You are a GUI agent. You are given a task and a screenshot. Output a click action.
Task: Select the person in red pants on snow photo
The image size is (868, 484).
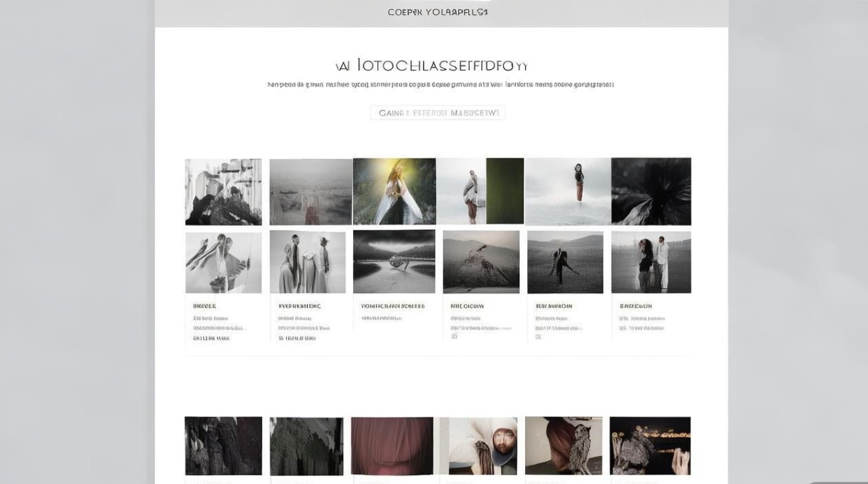click(568, 192)
